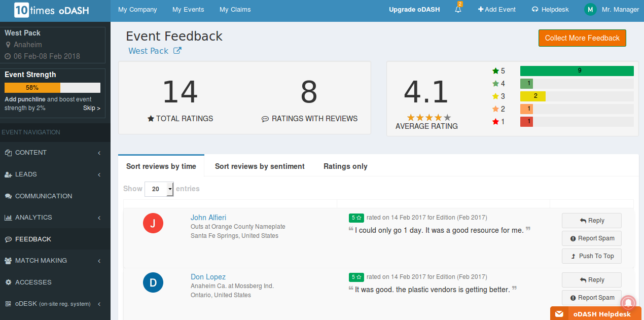Click the yellow 3-star row icon

[495, 96]
